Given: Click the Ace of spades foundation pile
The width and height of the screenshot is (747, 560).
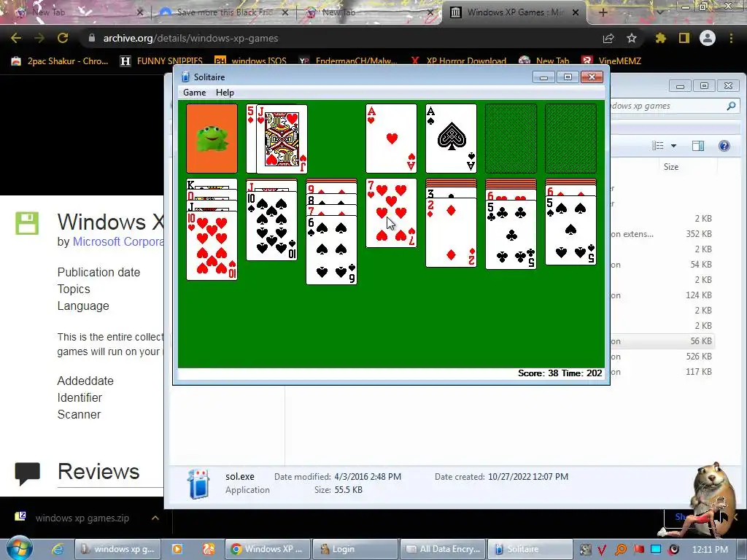Looking at the screenshot, I should [451, 139].
